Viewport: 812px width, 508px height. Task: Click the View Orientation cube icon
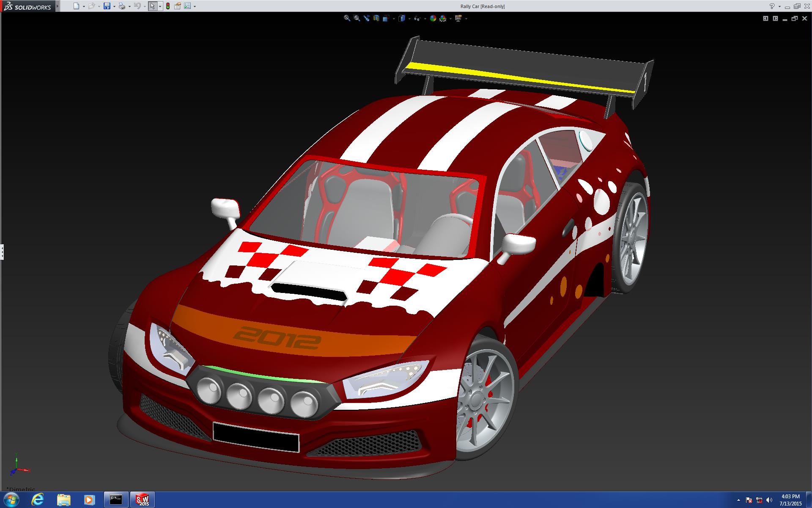click(386, 18)
